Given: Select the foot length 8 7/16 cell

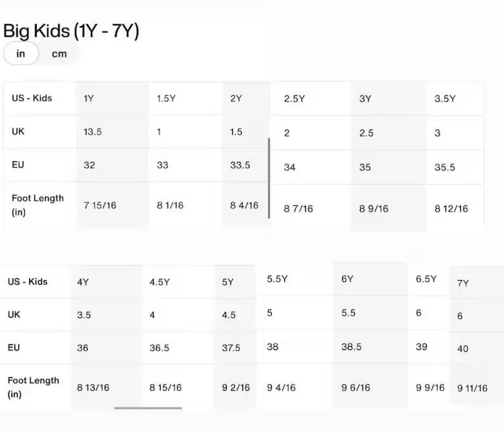Looking at the screenshot, I should (x=298, y=209).
